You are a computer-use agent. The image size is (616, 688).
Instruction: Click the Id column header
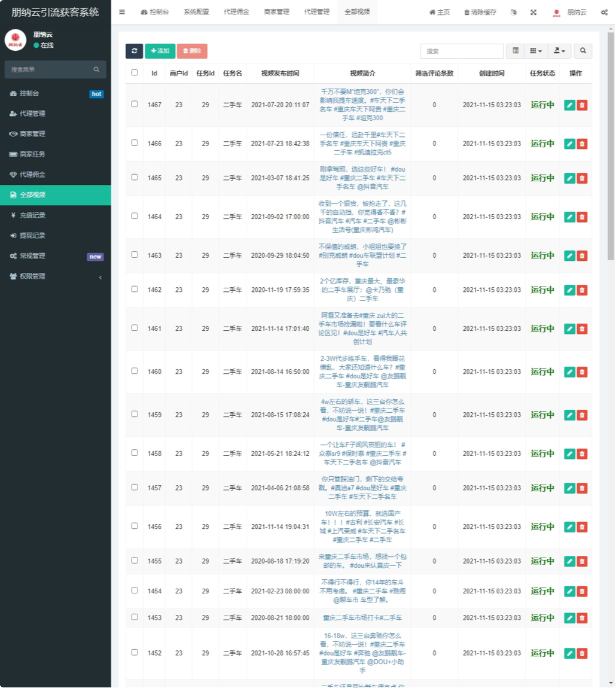click(x=154, y=73)
